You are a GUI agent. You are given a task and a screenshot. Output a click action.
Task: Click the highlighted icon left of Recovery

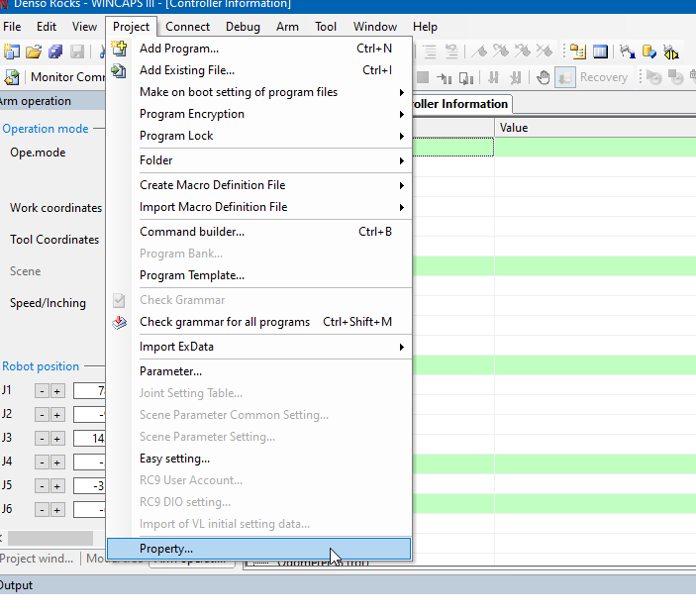[x=565, y=77]
